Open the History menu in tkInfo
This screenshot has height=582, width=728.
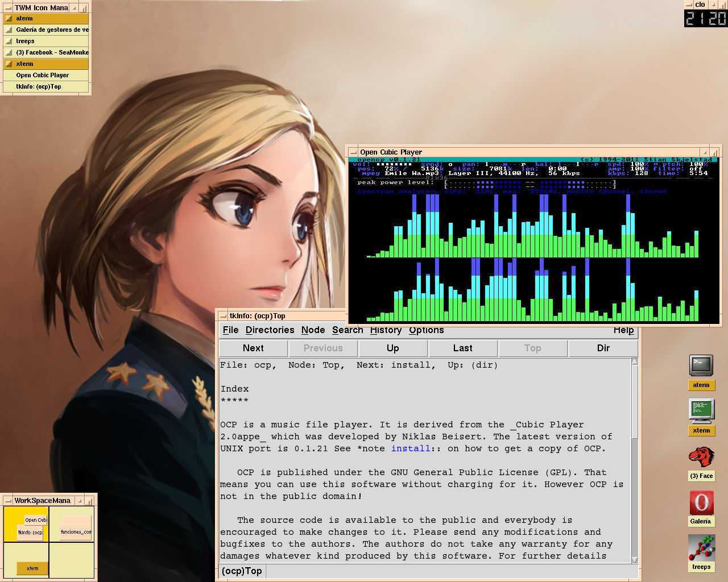click(386, 330)
